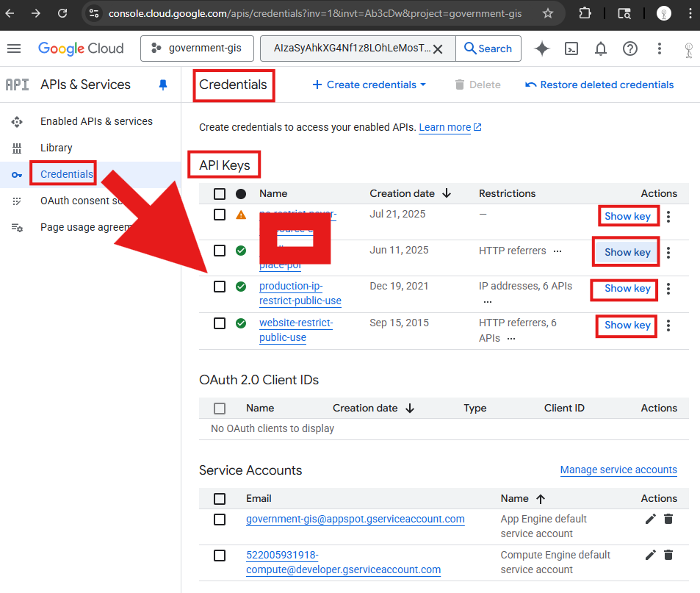Click the orange warning icon on the unrestricted key
This screenshot has width=700, height=593.
[x=241, y=215]
